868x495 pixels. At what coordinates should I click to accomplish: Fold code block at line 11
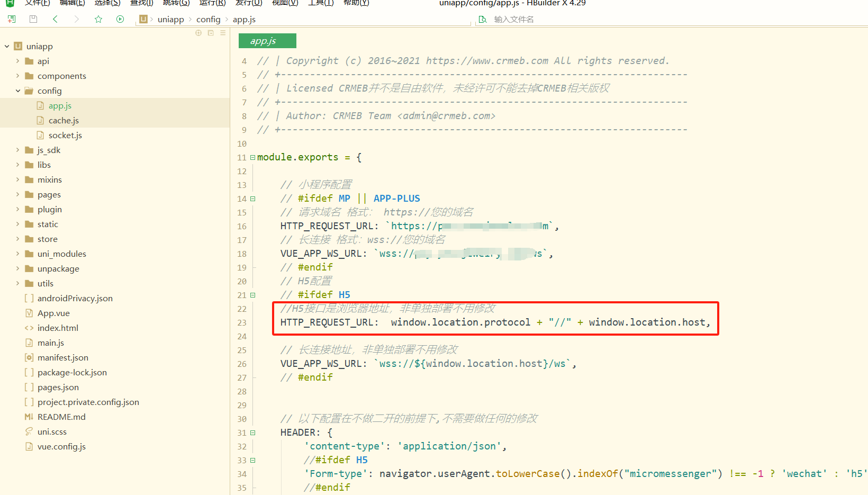252,157
